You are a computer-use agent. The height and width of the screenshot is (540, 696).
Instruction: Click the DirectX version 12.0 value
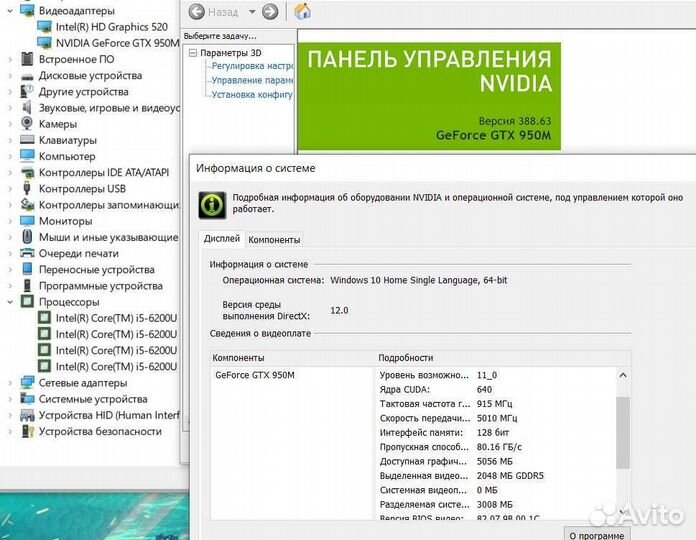(x=339, y=310)
